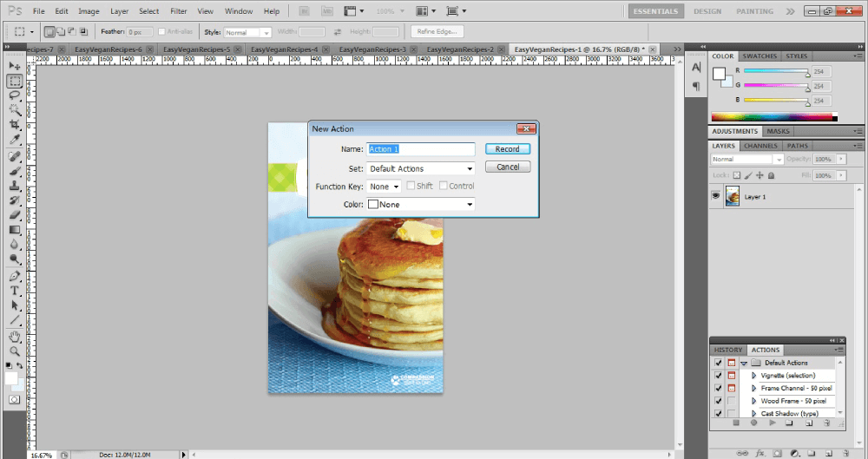Enable the Shift checkbox for function key
The width and height of the screenshot is (868, 459).
click(410, 186)
